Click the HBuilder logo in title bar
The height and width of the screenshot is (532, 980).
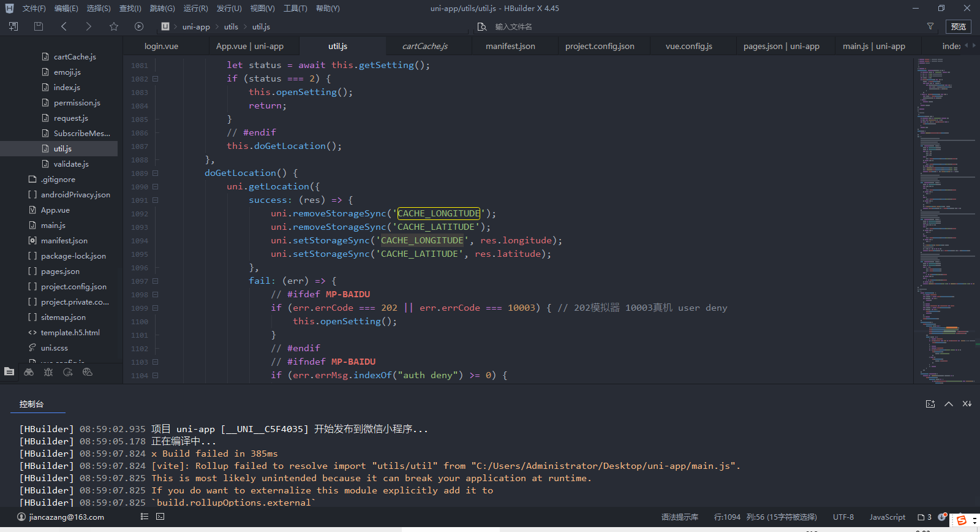pos(9,8)
